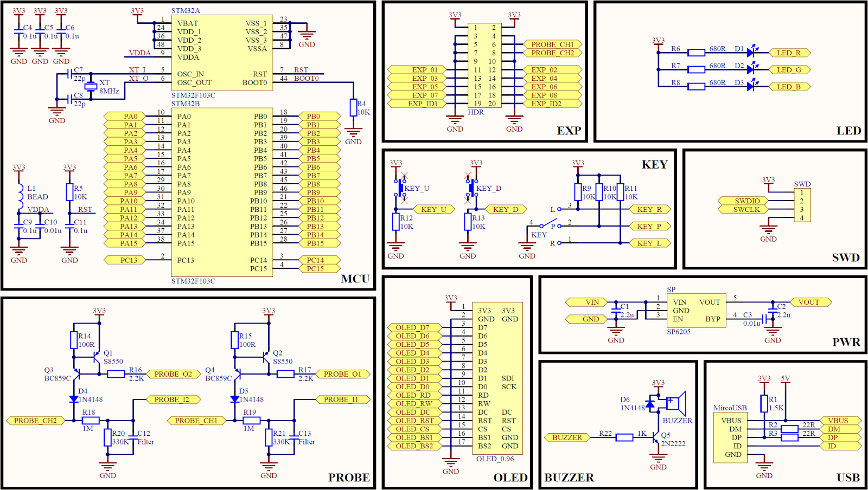Select the R22 1K resistor in buzzer circuit
Screen dimensions: 868x490
624,437
